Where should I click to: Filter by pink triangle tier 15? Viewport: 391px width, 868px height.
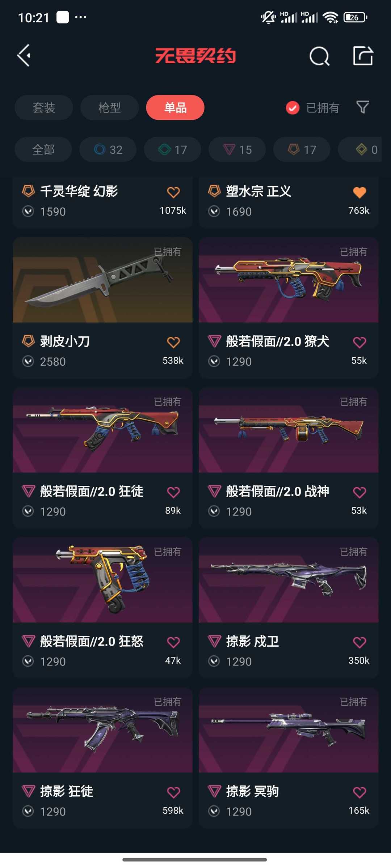(237, 149)
